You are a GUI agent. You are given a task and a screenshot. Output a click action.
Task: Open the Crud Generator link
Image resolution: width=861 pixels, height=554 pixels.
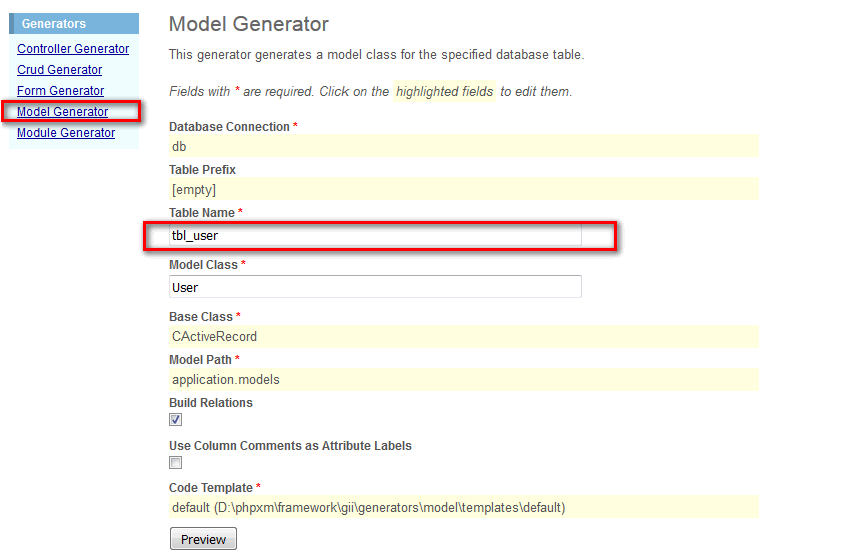[59, 70]
